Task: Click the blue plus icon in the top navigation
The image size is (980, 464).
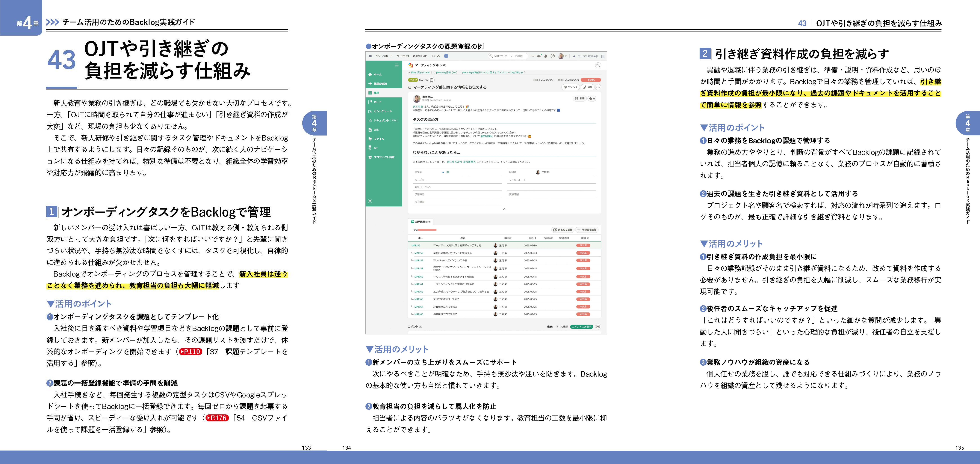Action: [x=446, y=56]
